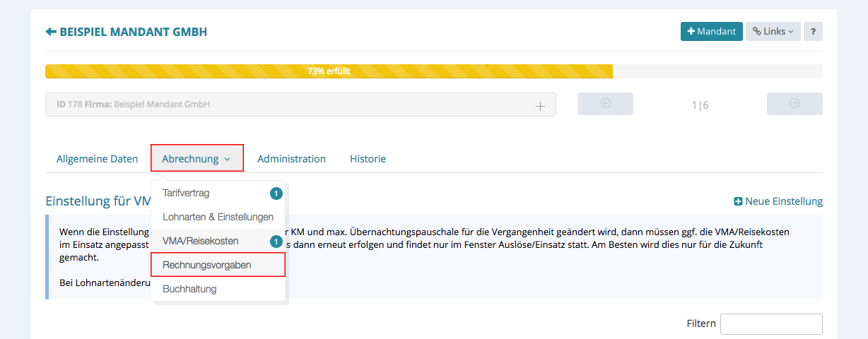Click the 73% erfüllt progress bar
The height and width of the screenshot is (339, 868).
[329, 71]
